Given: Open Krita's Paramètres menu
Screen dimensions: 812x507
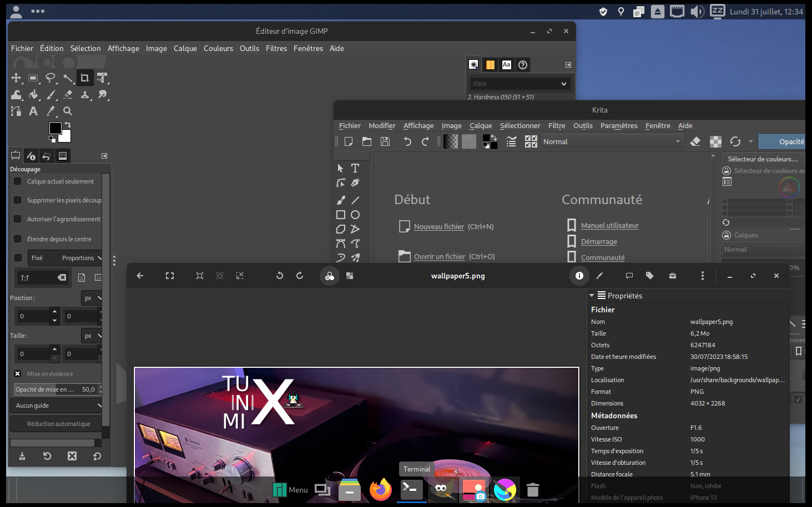Looking at the screenshot, I should pos(619,125).
